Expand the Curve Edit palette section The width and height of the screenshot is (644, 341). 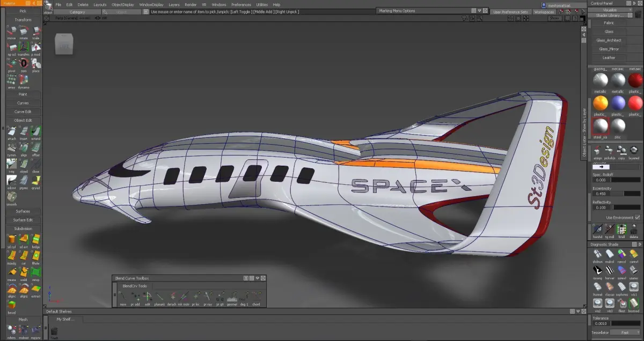point(23,112)
